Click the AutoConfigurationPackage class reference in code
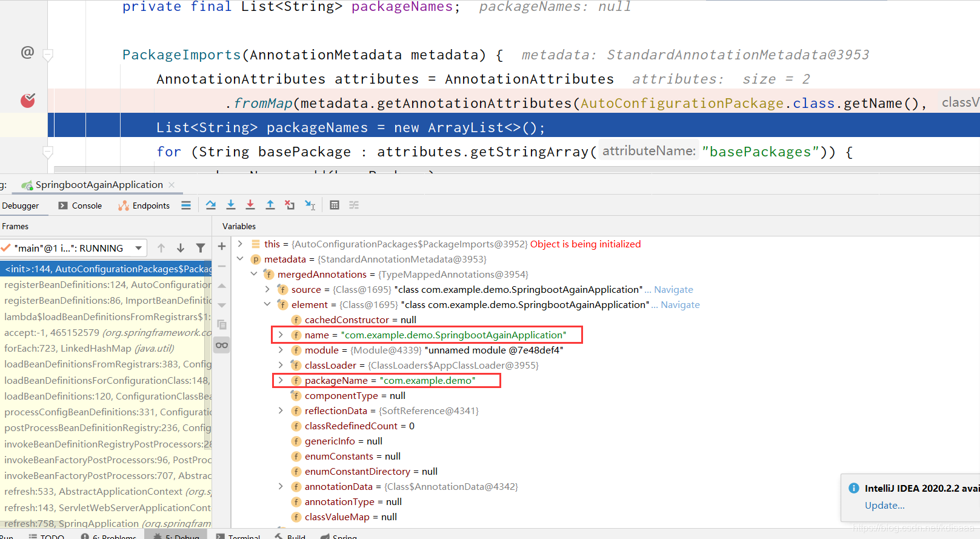The height and width of the screenshot is (539, 980). (x=682, y=103)
